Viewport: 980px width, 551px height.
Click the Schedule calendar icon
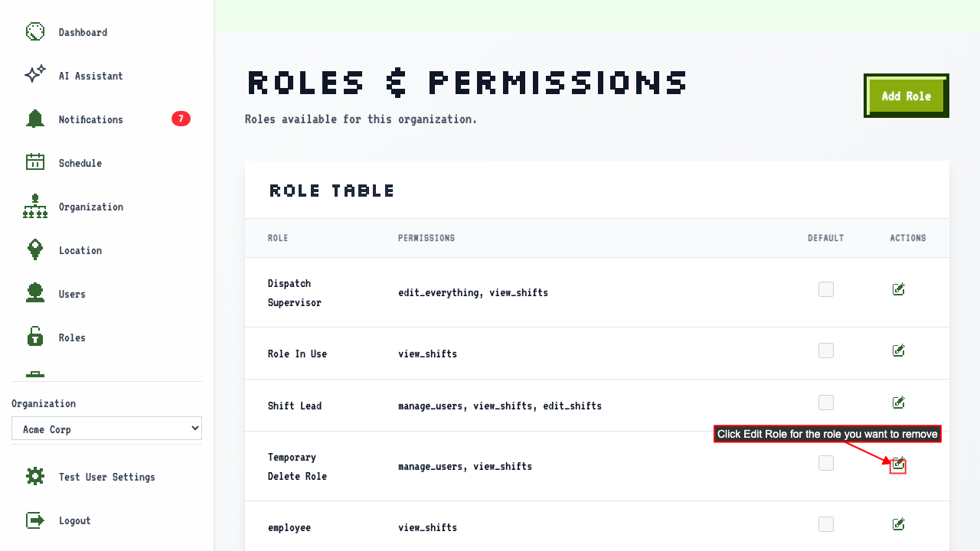coord(35,162)
